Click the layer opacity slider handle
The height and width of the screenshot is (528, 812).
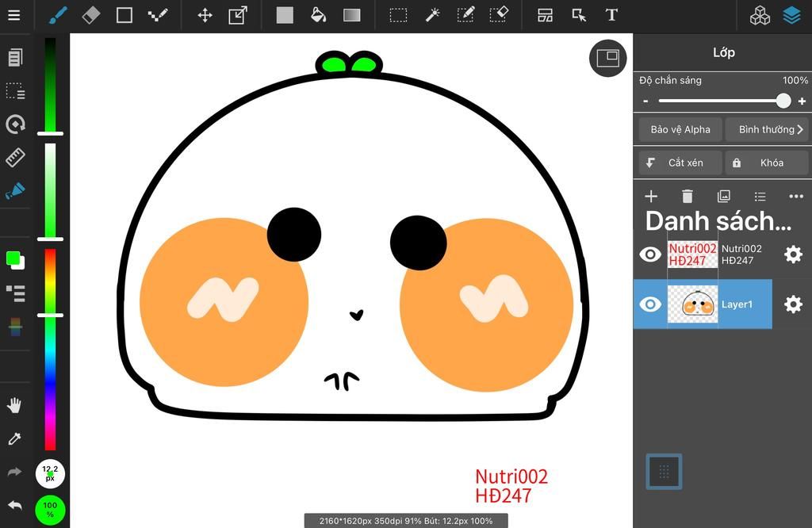pos(783,101)
